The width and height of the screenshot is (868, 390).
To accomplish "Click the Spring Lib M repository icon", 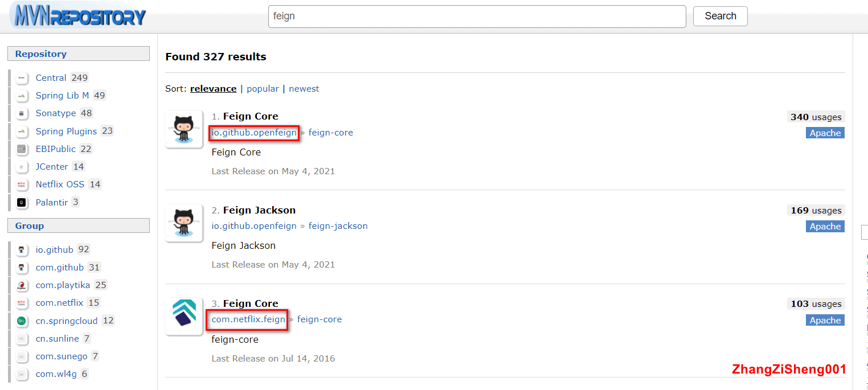I will point(22,96).
